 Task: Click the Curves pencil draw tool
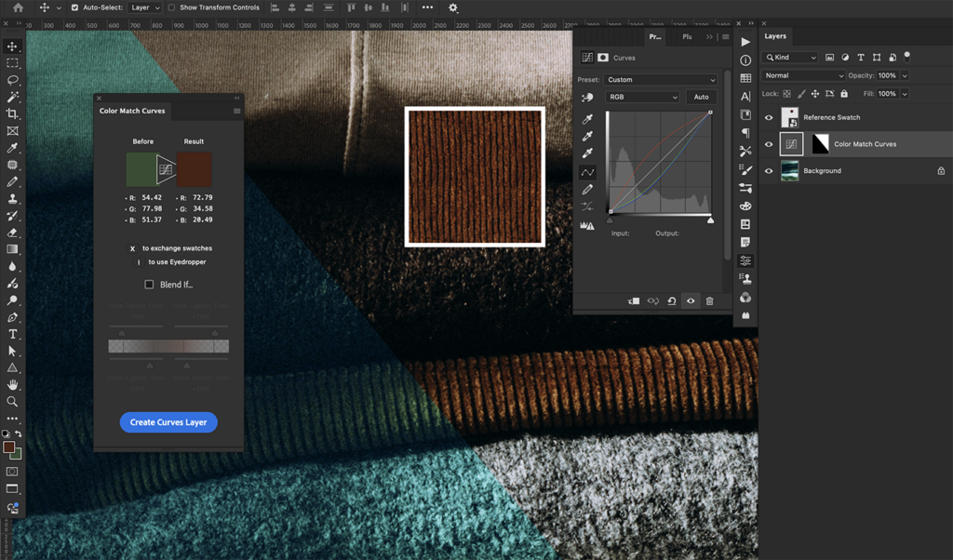coord(587,190)
